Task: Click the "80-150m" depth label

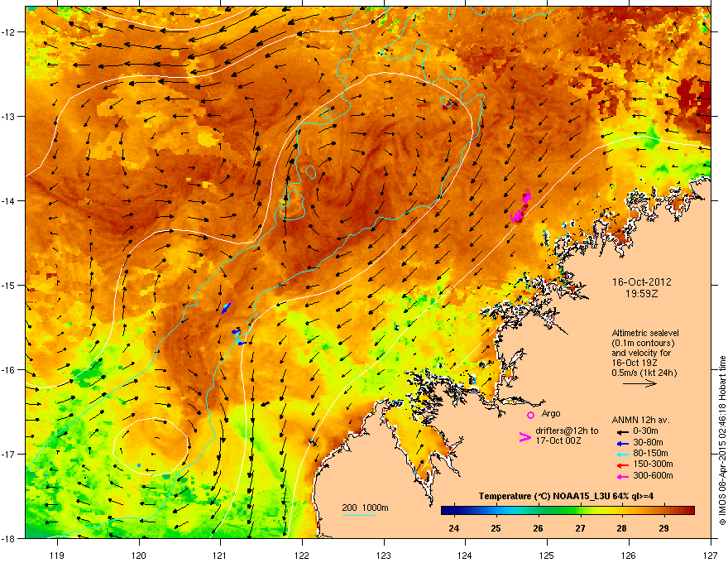Action: [x=650, y=454]
